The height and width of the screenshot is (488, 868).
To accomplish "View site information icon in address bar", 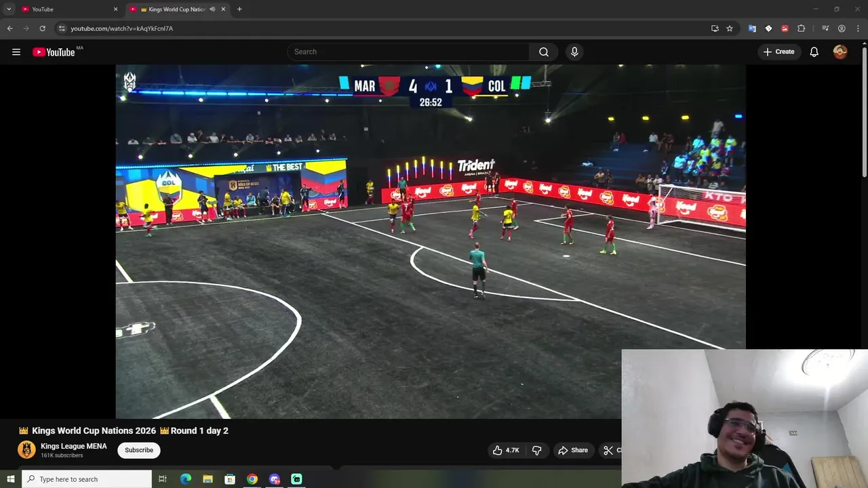I will [62, 28].
